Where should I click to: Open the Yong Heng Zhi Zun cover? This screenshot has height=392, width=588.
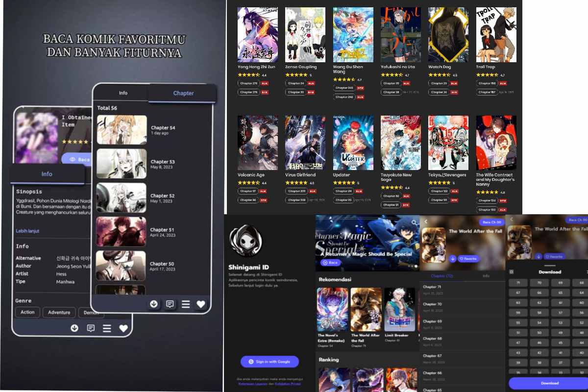(258, 35)
